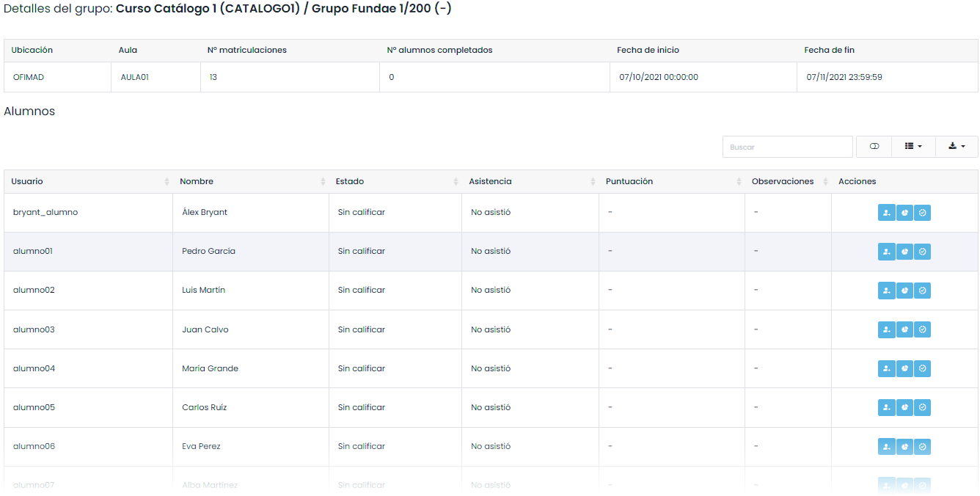This screenshot has width=980, height=496.
Task: Click the user icon in alumno06's row
Action: pyautogui.click(x=887, y=446)
